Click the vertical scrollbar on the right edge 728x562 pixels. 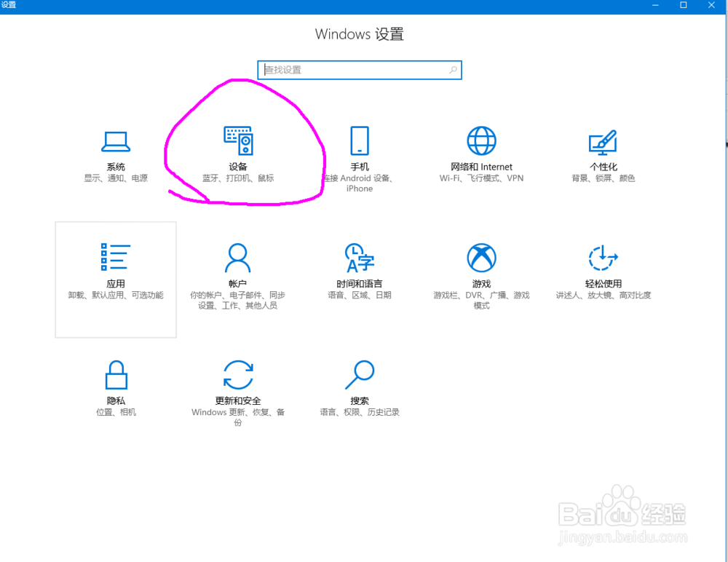point(724,146)
